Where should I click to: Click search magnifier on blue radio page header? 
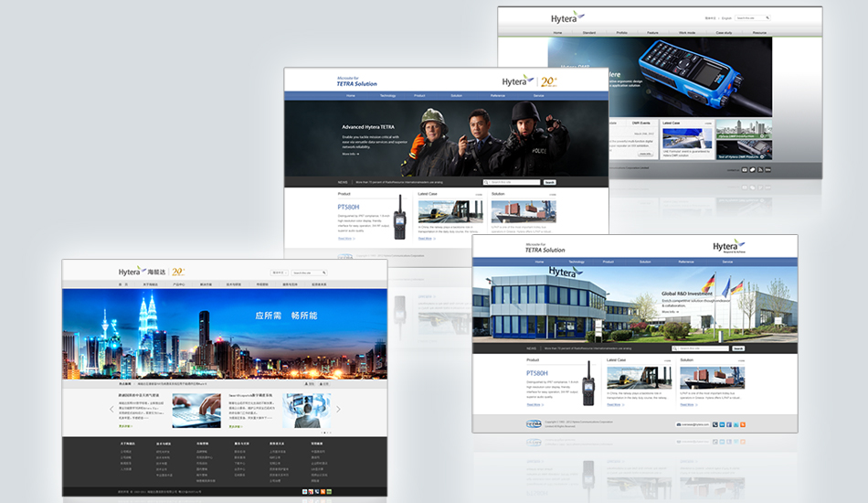768,17
